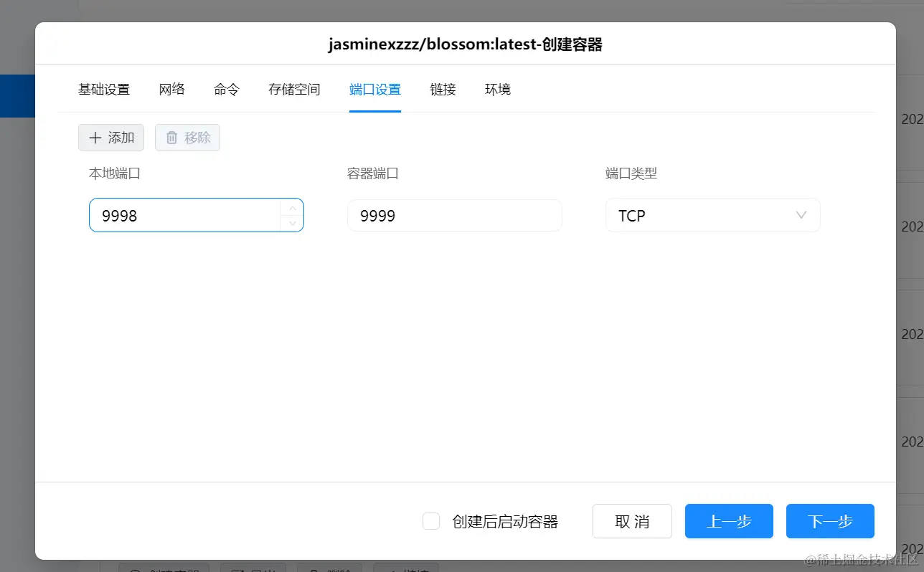Click the trash icon on 移除 button
The image size is (924, 572).
(173, 137)
